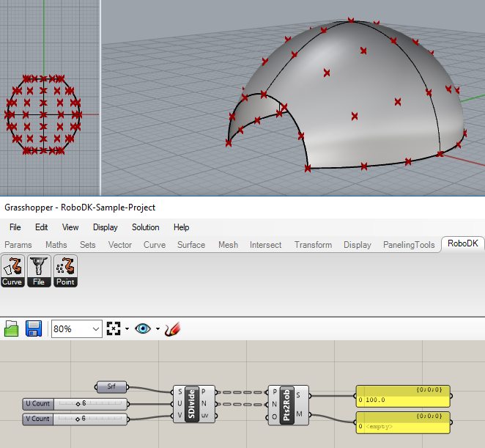Image resolution: width=485 pixels, height=448 pixels.
Task: Select the Pts2Rob component on canvas
Action: (287, 405)
